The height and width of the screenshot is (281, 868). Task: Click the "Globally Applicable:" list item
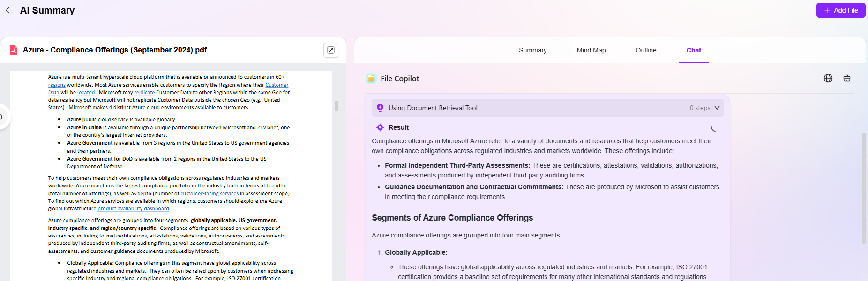[x=416, y=252]
